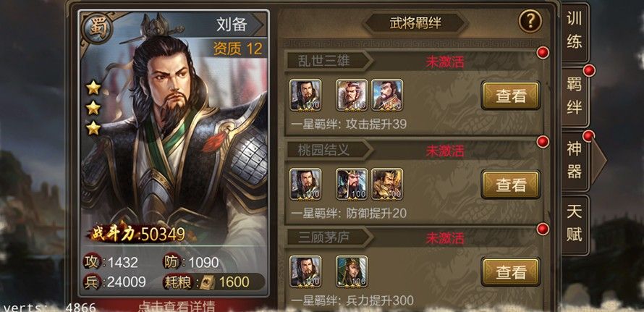Image resolution: width=644 pixels, height=312 pixels.
Task: Click 查看 button for 桃园结义
Action: [511, 185]
